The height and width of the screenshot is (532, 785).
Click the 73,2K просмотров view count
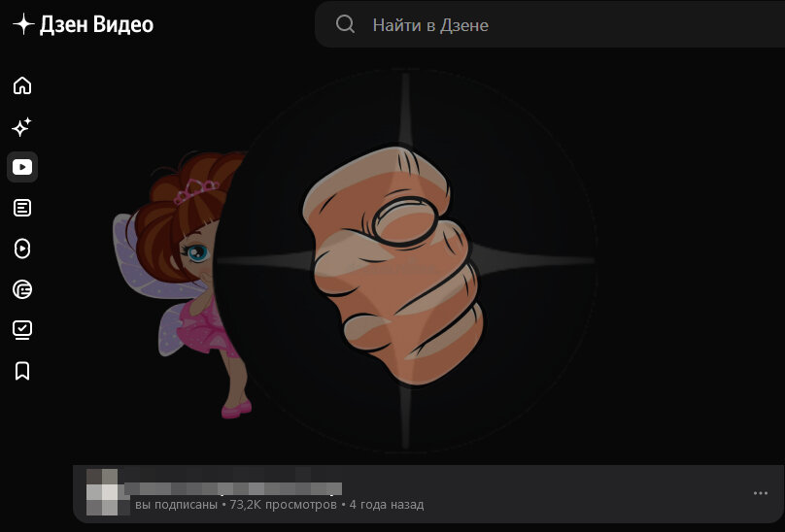[284, 505]
